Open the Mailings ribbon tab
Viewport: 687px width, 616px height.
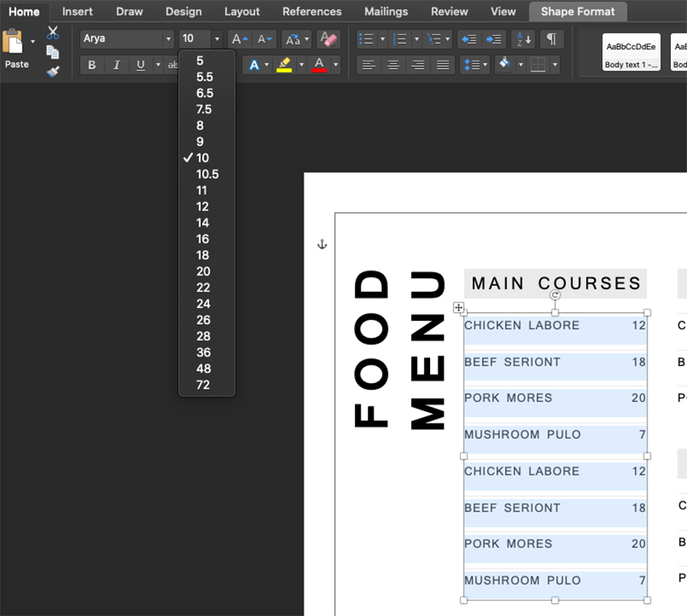tap(386, 11)
